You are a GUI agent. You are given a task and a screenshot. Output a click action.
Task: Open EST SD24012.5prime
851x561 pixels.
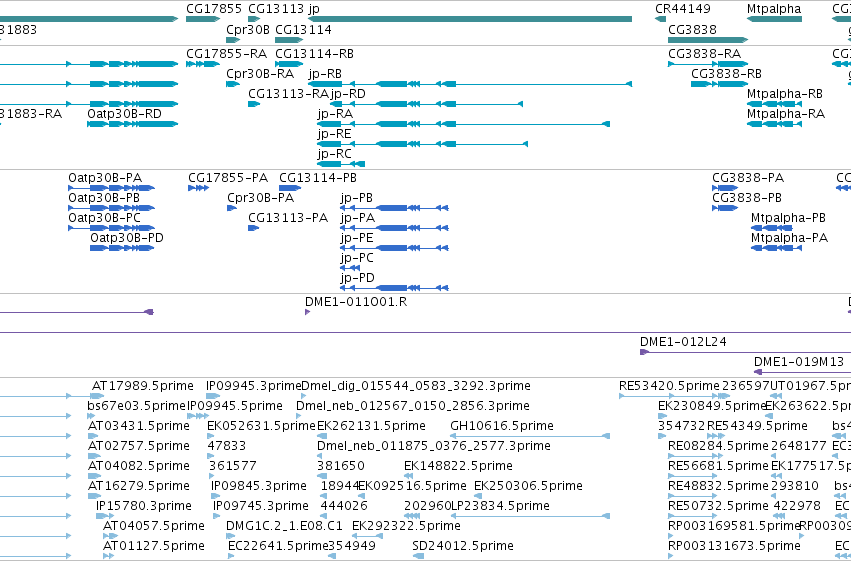463,546
